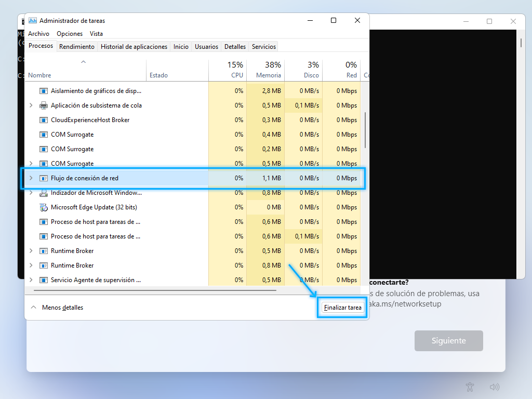Image resolution: width=532 pixels, height=399 pixels.
Task: Click the Aislamiento de gráficos process icon
Action: 44,91
